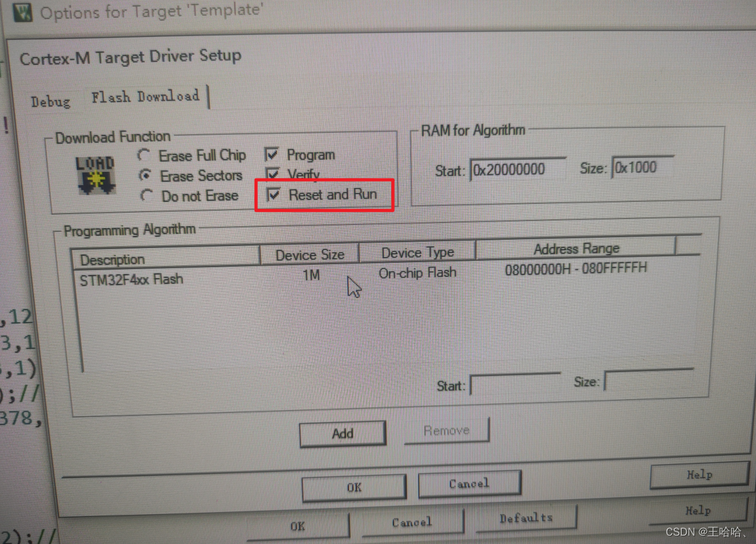Image resolution: width=756 pixels, height=544 pixels.
Task: Click the Defaults button
Action: (x=526, y=518)
